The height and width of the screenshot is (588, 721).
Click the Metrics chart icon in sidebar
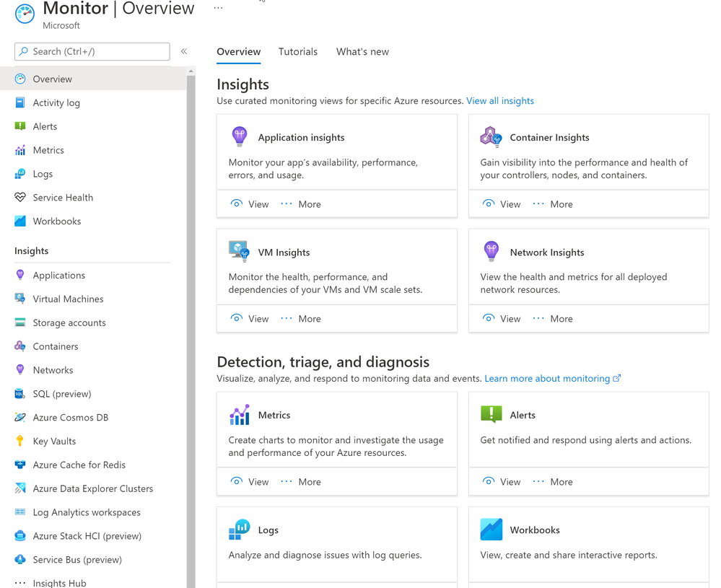pos(20,150)
